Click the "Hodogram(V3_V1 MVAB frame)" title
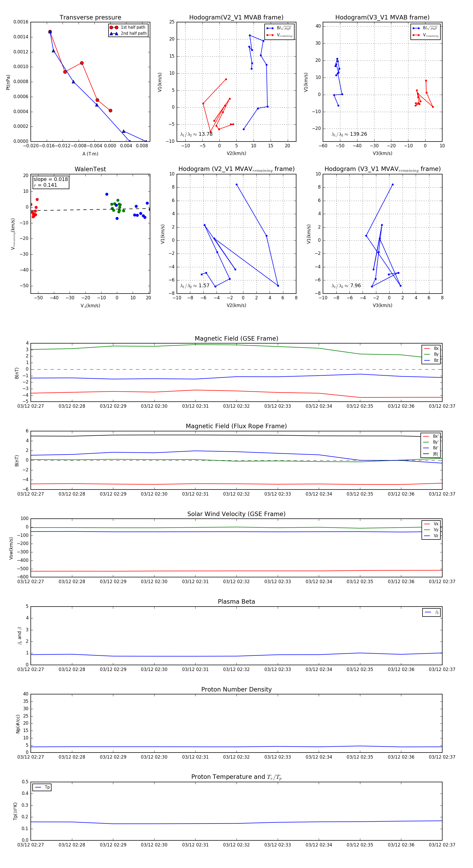Image resolution: width=473 pixels, height=868 pixels. (382, 18)
